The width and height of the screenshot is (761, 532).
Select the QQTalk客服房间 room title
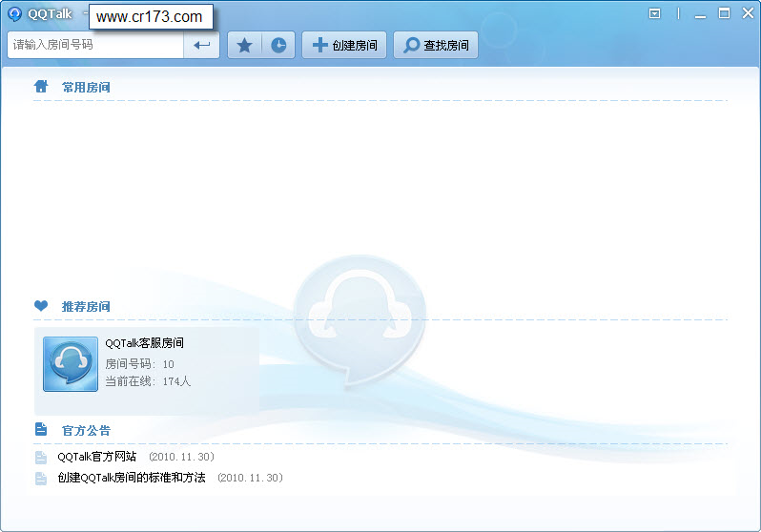pyautogui.click(x=145, y=343)
